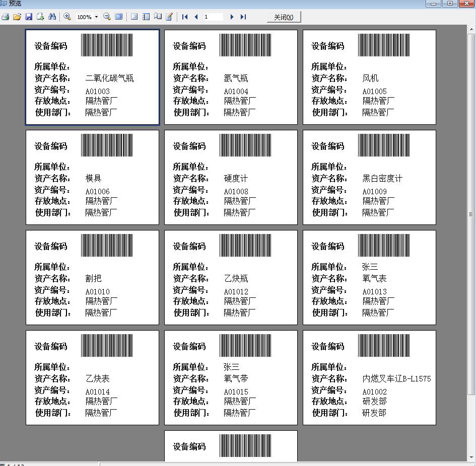Viewport: 476px width, 466px height.
Task: Select the label for asset A01003
Action: (x=92, y=77)
